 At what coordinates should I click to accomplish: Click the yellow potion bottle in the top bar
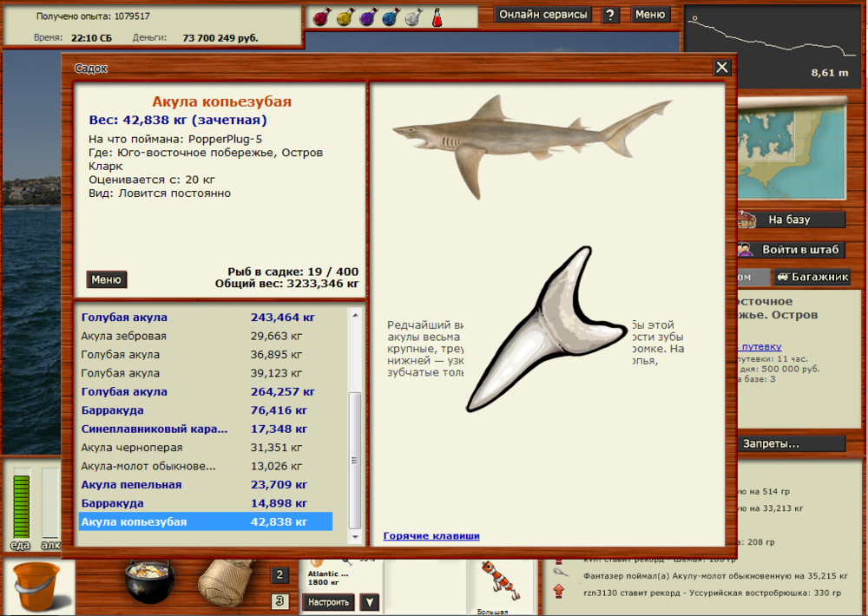coord(345,15)
